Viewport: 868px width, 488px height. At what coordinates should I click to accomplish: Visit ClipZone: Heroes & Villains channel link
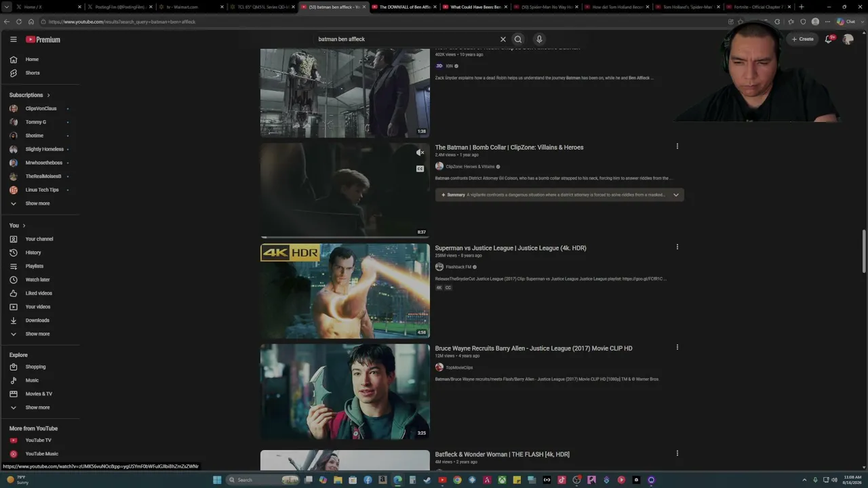470,167
